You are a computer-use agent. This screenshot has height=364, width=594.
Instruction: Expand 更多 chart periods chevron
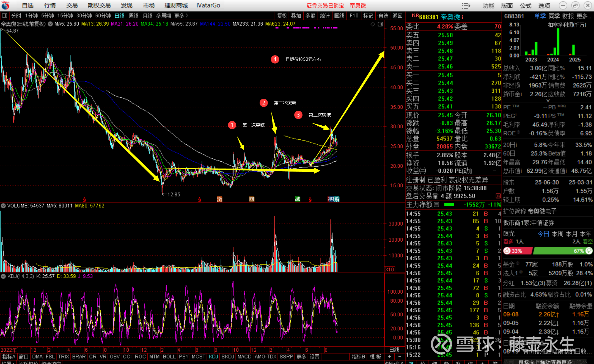coord(187,16)
